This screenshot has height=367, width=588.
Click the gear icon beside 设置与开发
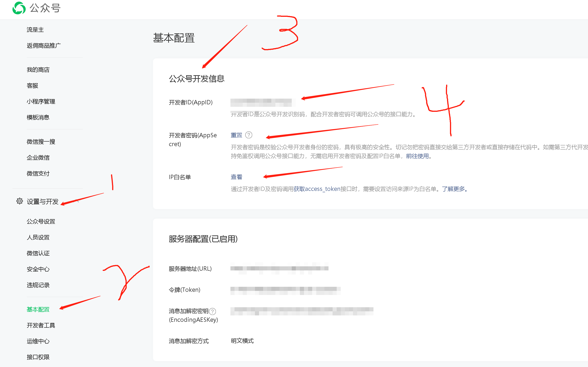point(20,201)
